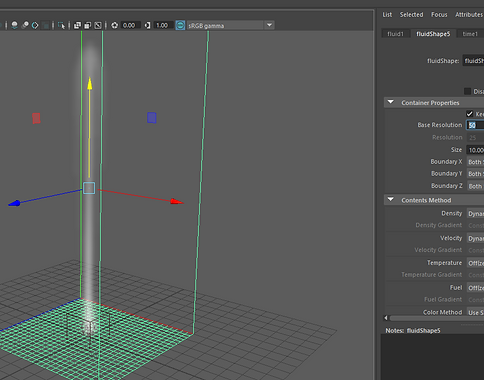Click the center move manipulator square

pyautogui.click(x=89, y=188)
